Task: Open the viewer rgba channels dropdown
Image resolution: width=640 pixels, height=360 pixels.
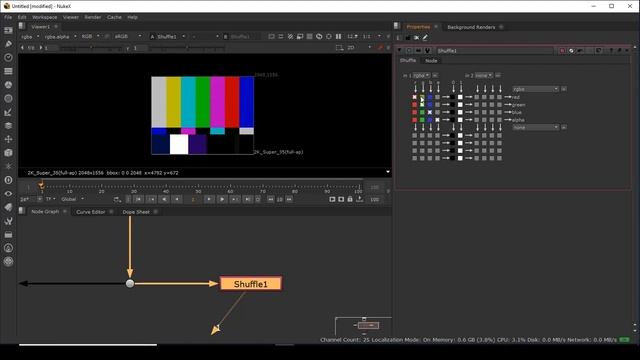Action: click(30, 36)
